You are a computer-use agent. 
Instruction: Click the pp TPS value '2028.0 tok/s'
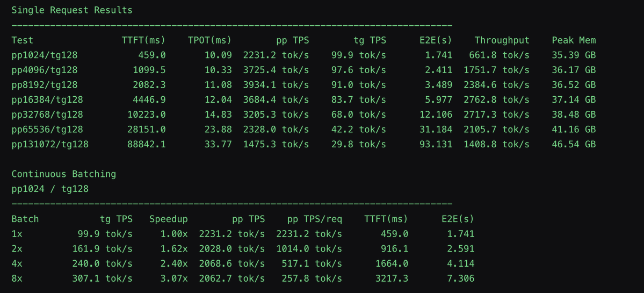232,248
